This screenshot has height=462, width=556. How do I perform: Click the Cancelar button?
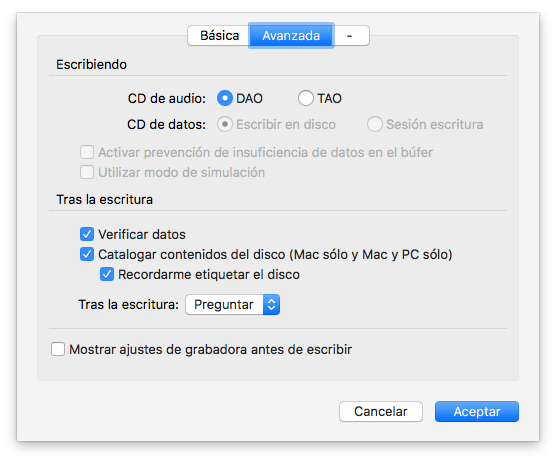[381, 412]
